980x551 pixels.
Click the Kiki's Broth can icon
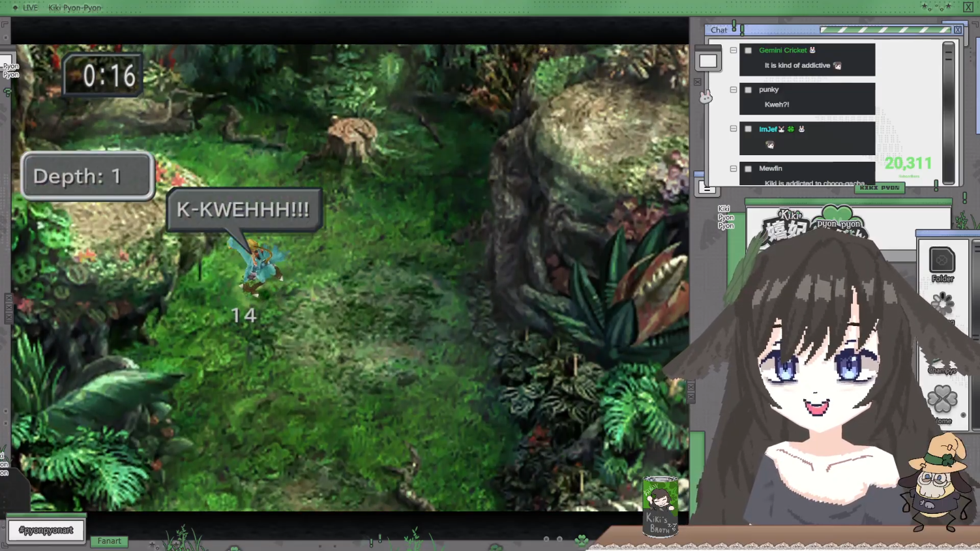point(660,506)
